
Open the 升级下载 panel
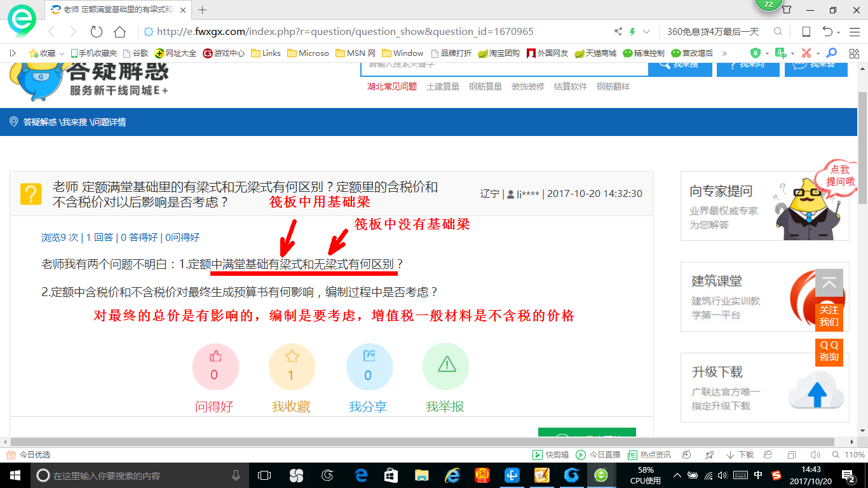(x=765, y=388)
